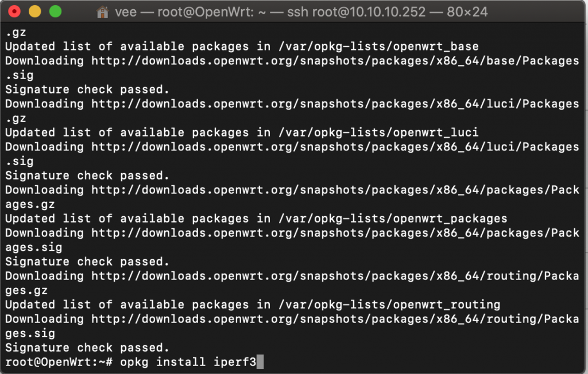
Task: Click the /var/opkg-lists/openwrt_luci path
Action: point(378,133)
